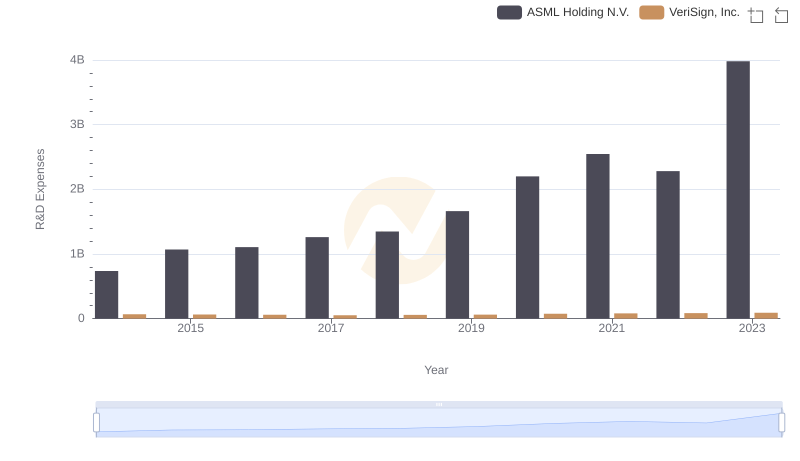Click the VeriSign legend orange color swatch
The width and height of the screenshot is (800, 461).
pyautogui.click(x=652, y=12)
